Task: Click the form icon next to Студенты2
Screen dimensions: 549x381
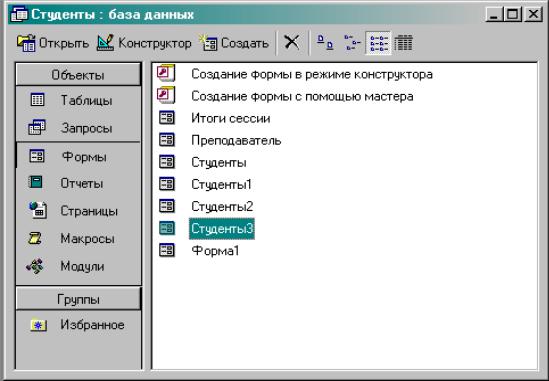Action: [167, 206]
